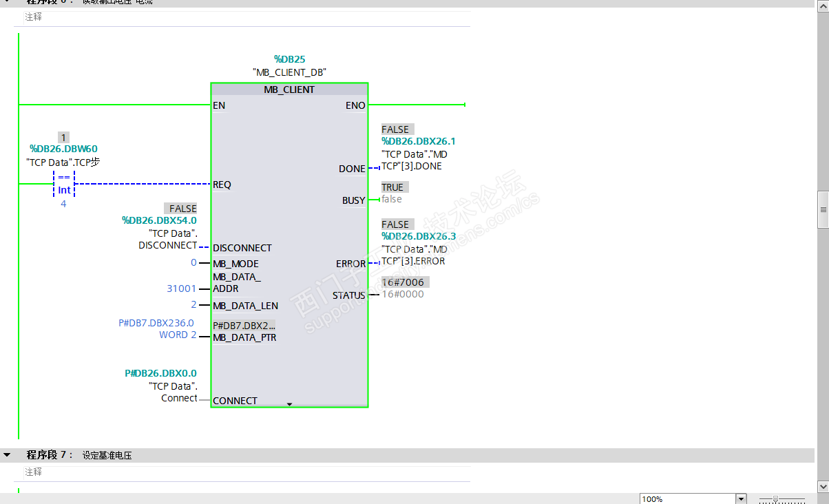Collapse network segment 7 with triangle

(x=7, y=455)
